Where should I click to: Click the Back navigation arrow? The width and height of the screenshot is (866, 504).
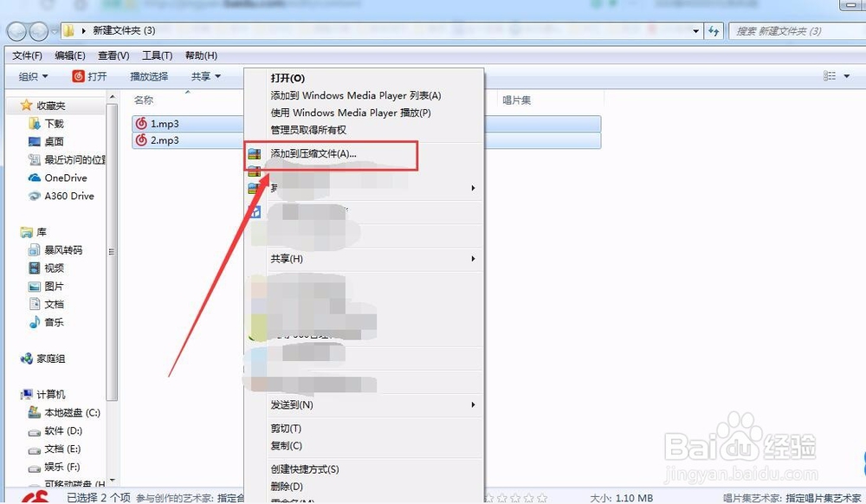17,31
